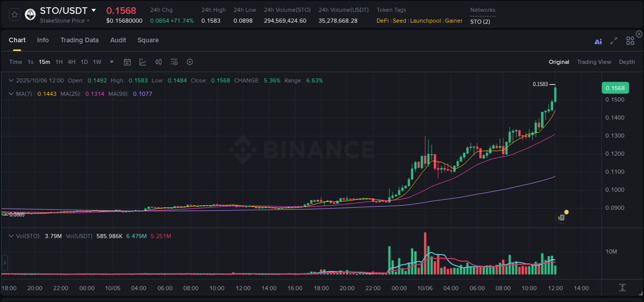This screenshot has width=644, height=302.
Task: Open the STO/USDT pair dropdown
Action: pos(93,10)
